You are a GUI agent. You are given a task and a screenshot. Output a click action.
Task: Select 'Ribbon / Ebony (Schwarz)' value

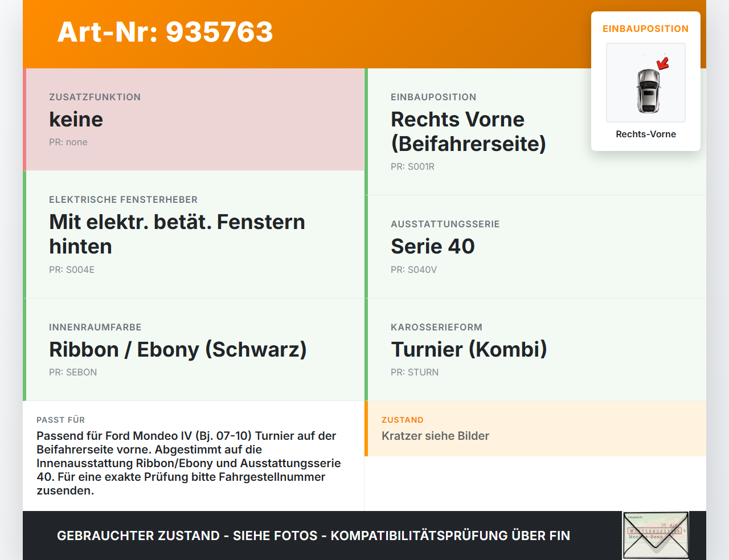[178, 350]
